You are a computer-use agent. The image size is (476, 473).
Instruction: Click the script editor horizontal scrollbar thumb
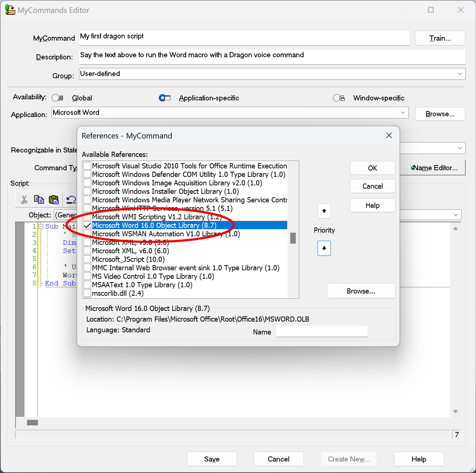[x=32, y=422]
